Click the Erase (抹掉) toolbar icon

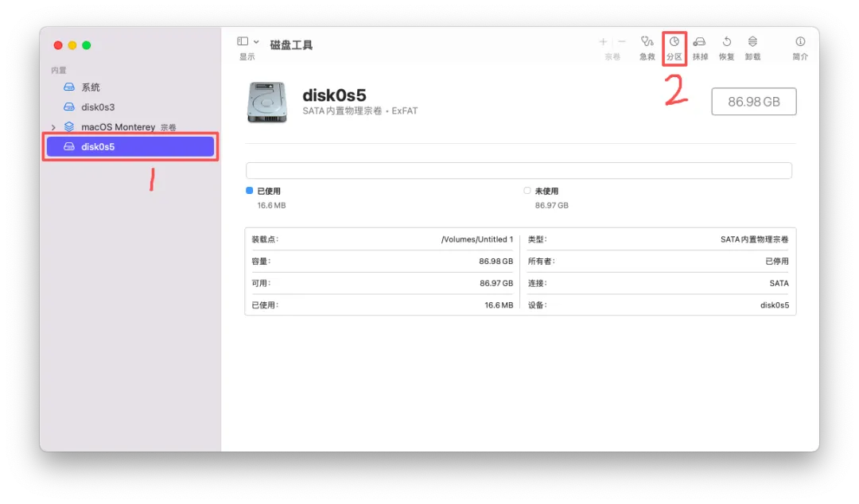700,41
